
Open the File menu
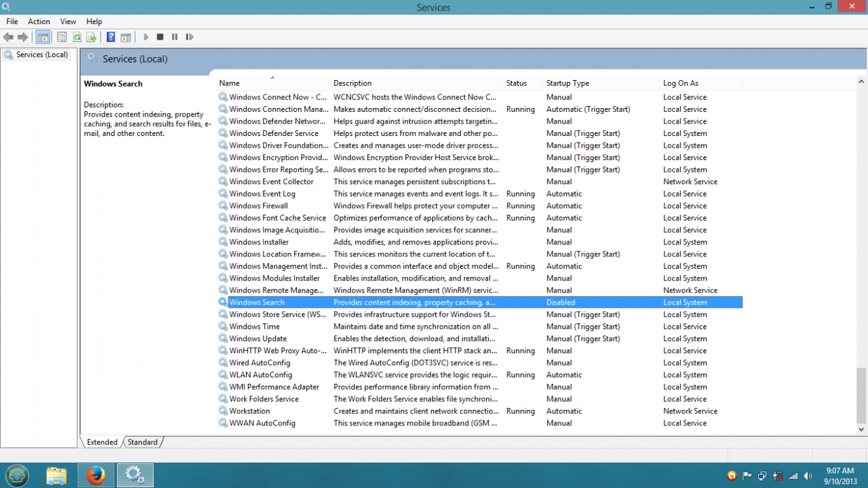coord(12,21)
